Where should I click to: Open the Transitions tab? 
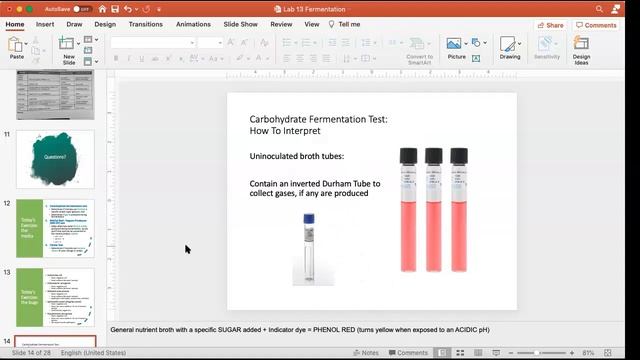[146, 24]
